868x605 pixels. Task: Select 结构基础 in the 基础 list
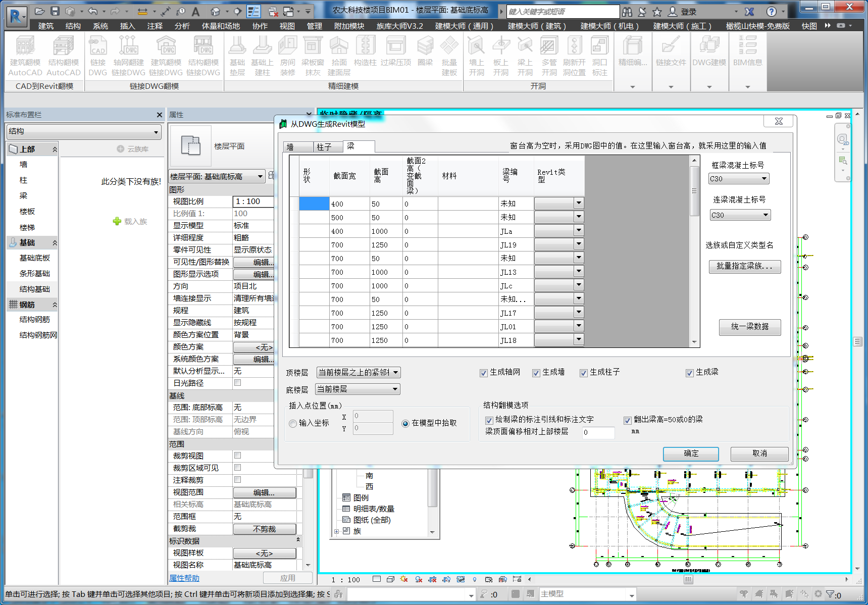click(34, 289)
